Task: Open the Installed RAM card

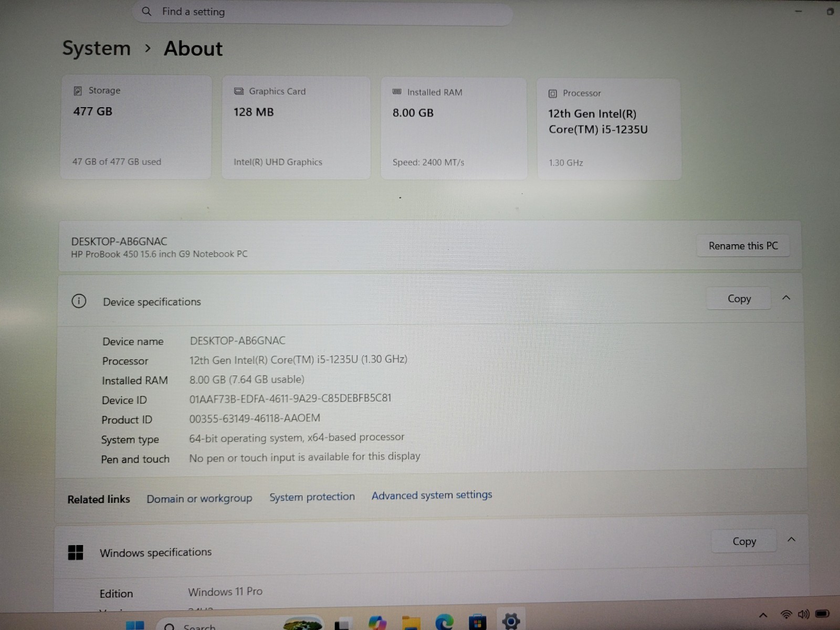Action: (454, 129)
